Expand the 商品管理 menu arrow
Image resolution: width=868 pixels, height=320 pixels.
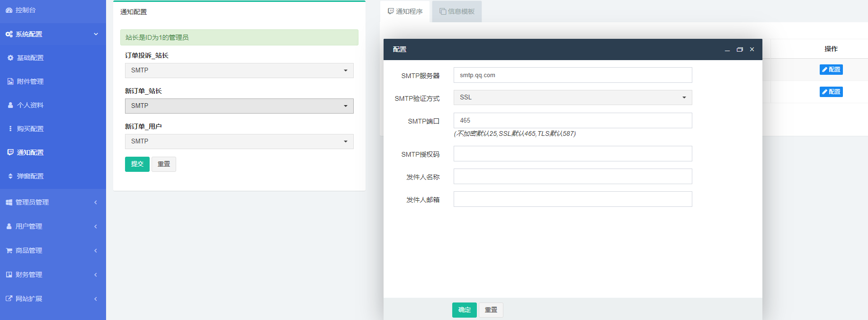96,250
